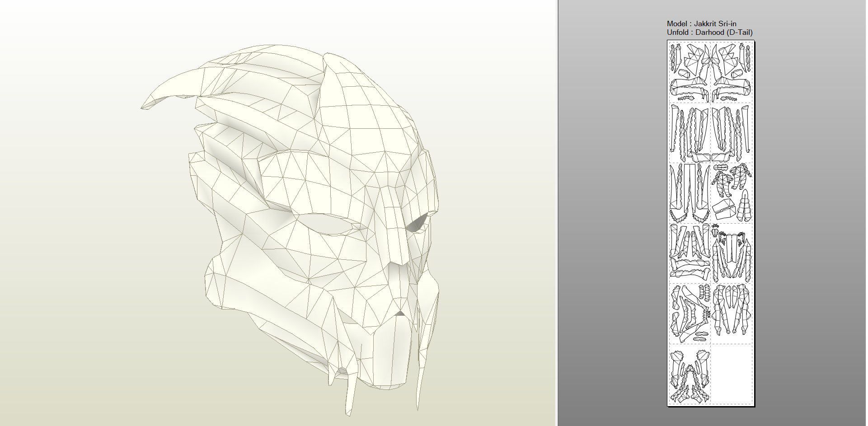Select the first-row left pattern page

(x=690, y=73)
